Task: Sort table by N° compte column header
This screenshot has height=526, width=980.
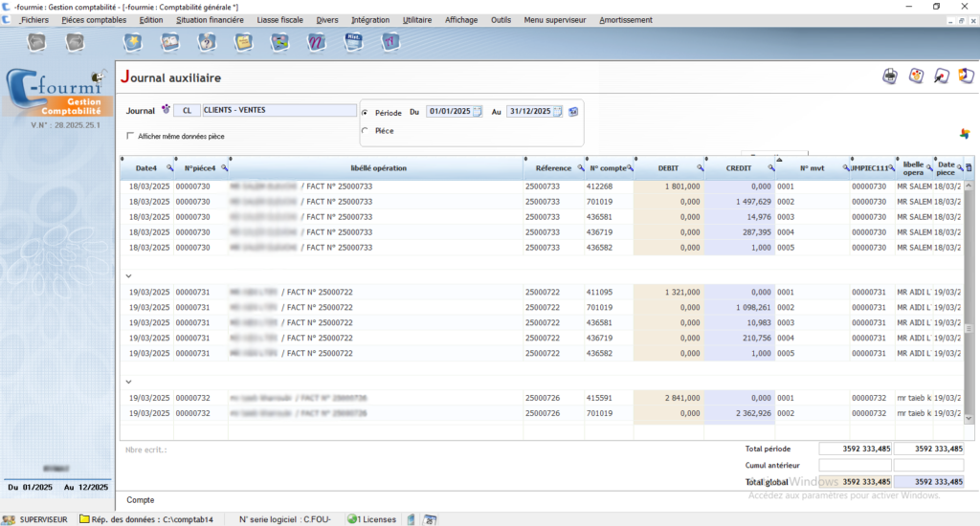Action: point(605,168)
